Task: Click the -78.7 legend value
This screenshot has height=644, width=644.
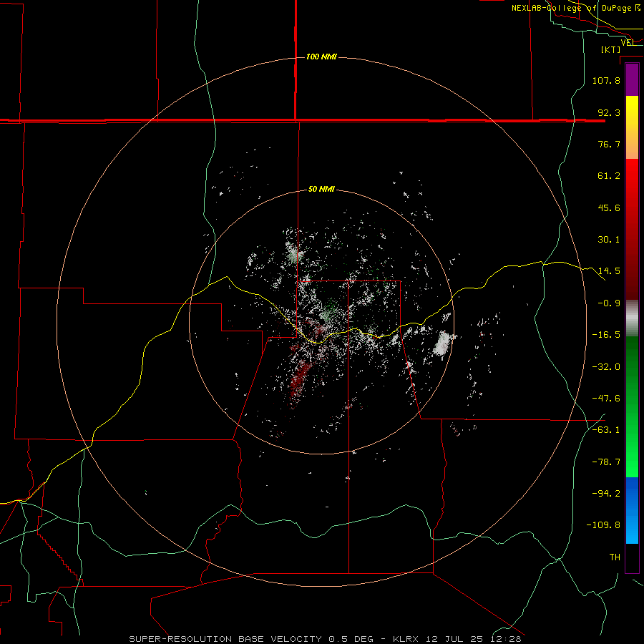Action: tap(606, 462)
